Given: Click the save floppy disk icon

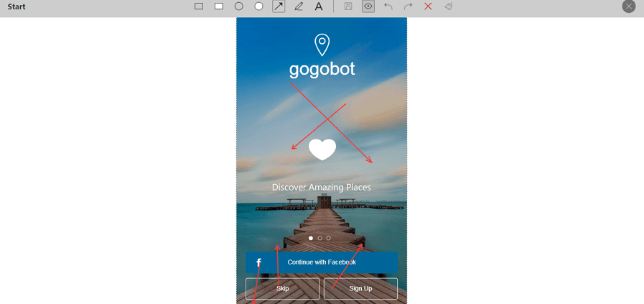Looking at the screenshot, I should click(348, 6).
